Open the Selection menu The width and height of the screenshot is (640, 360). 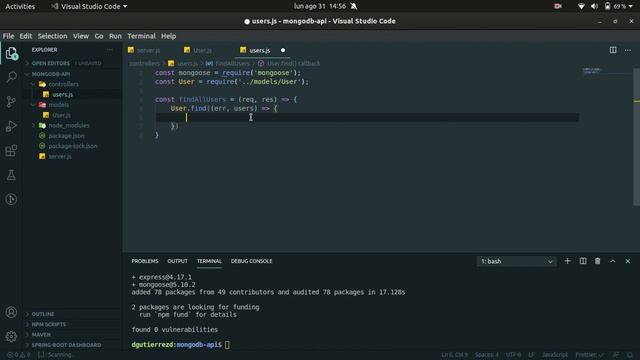click(52, 36)
